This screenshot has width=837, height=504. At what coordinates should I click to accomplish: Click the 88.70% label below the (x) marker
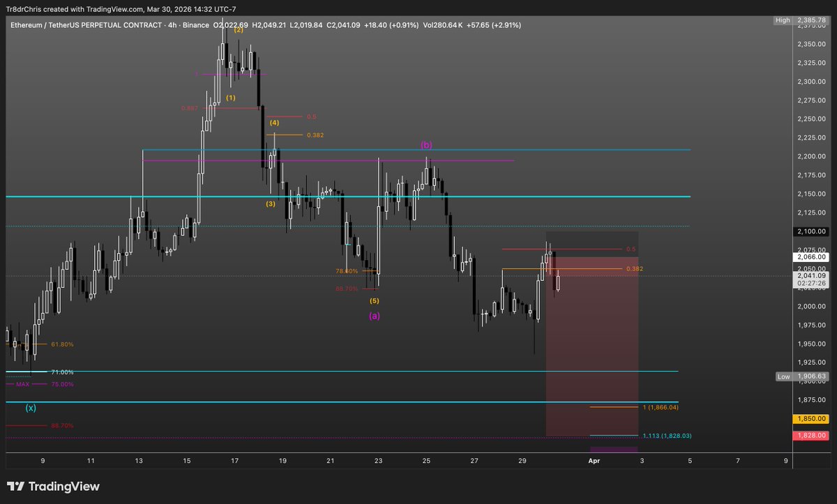point(62,425)
